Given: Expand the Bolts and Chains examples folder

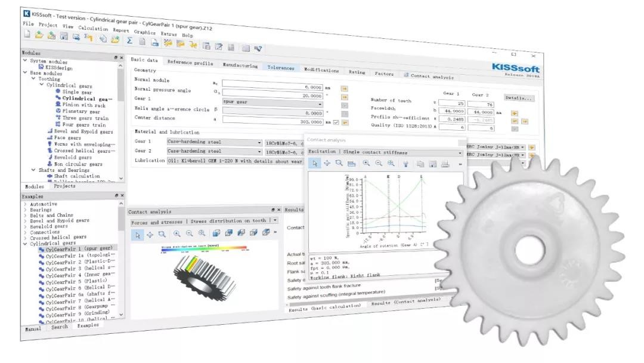Looking at the screenshot, I should (x=25, y=215).
